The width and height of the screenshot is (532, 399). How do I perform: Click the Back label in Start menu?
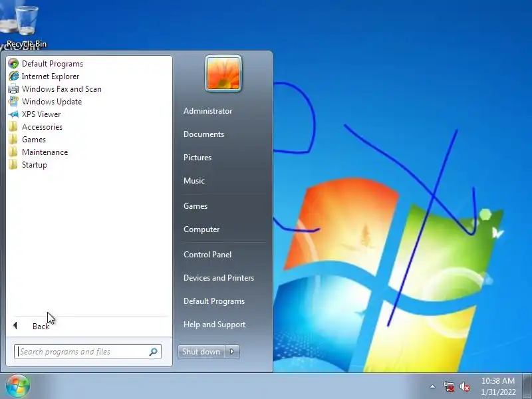pyautogui.click(x=41, y=326)
